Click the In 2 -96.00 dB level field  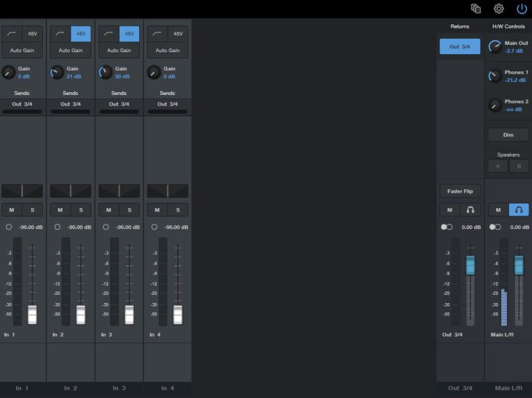pos(79,227)
